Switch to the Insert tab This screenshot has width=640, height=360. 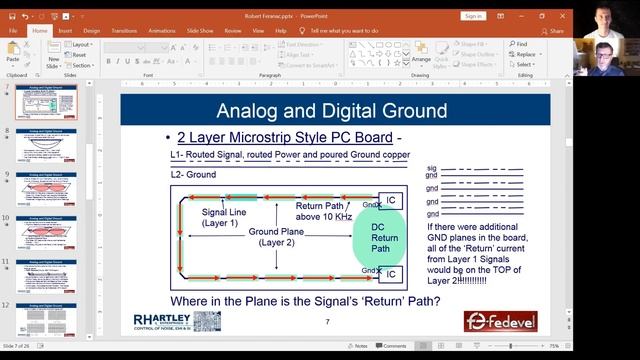click(x=65, y=31)
